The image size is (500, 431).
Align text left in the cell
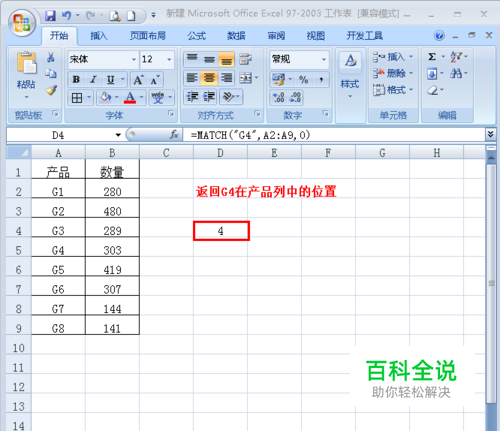click(192, 78)
